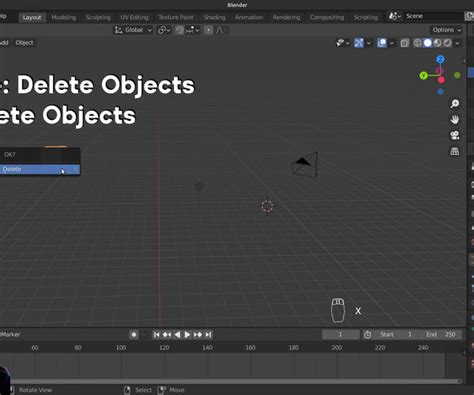Open the Compositing workspace tab

327,17
